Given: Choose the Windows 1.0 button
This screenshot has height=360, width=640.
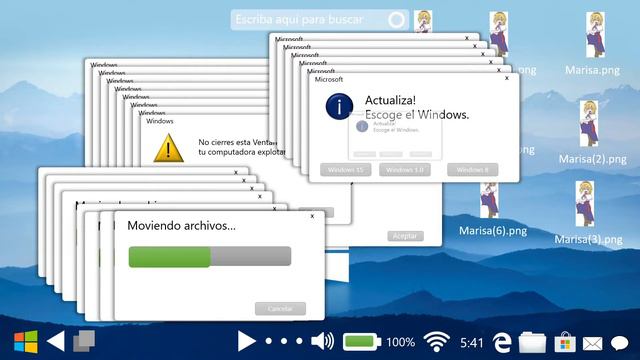Looking at the screenshot, I should coord(404,170).
